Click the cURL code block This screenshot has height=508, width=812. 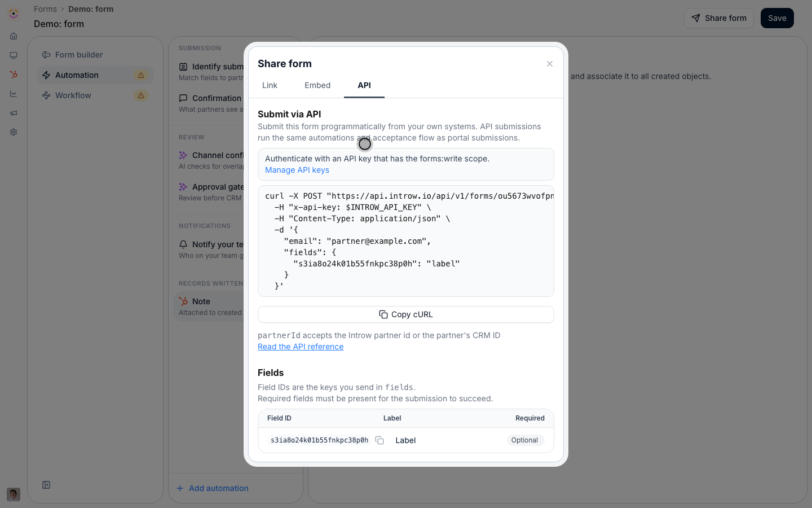pos(406,241)
